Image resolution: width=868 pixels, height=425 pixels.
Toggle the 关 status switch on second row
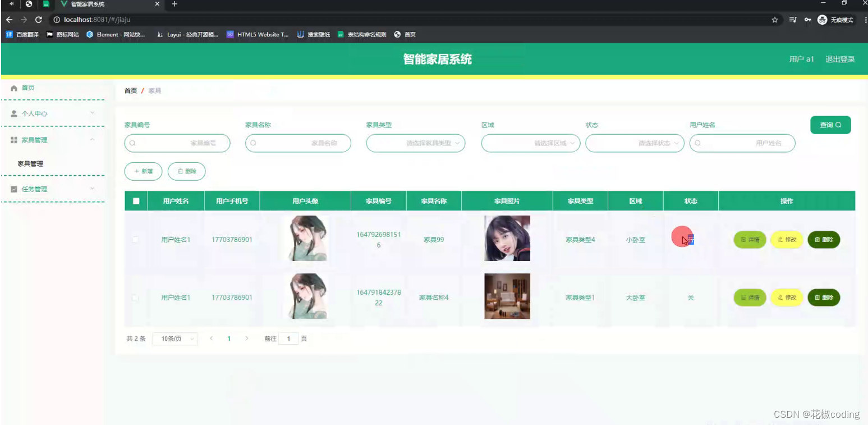(690, 297)
